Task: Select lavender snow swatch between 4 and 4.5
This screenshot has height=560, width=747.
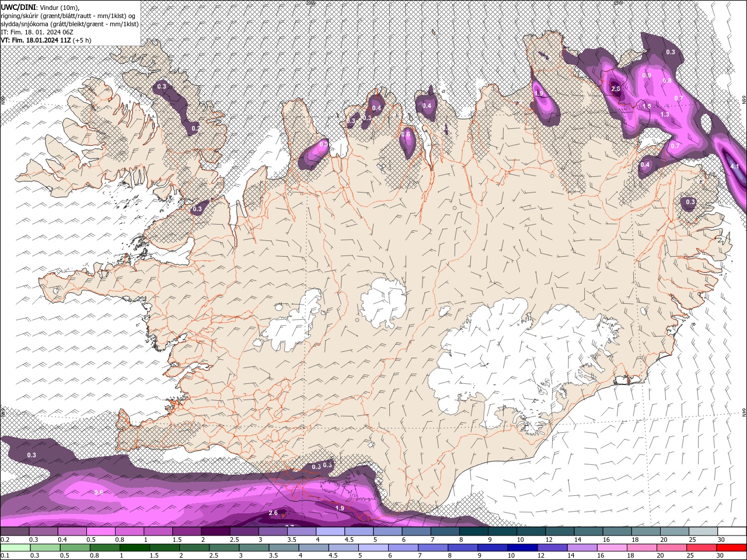Action: point(330,531)
